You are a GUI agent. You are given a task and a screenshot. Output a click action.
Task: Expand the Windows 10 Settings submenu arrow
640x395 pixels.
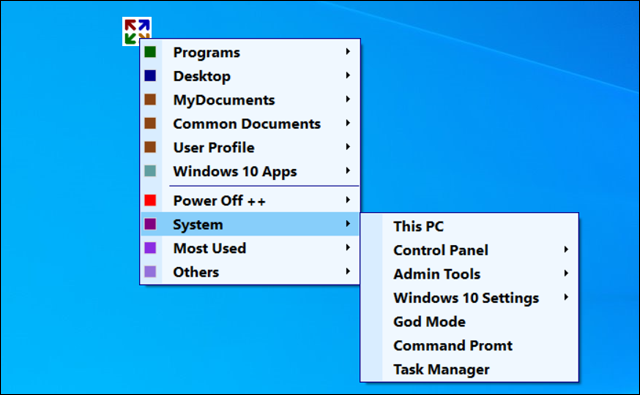(x=566, y=297)
